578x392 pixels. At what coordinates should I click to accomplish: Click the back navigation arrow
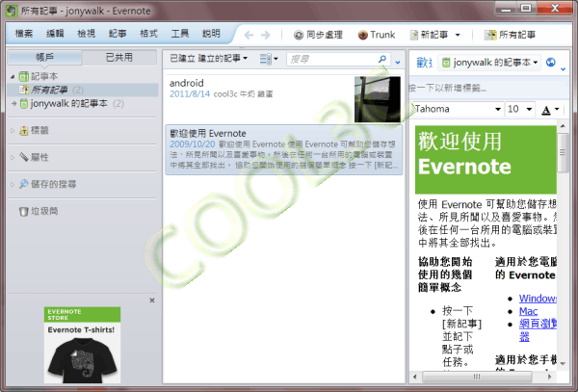(249, 35)
